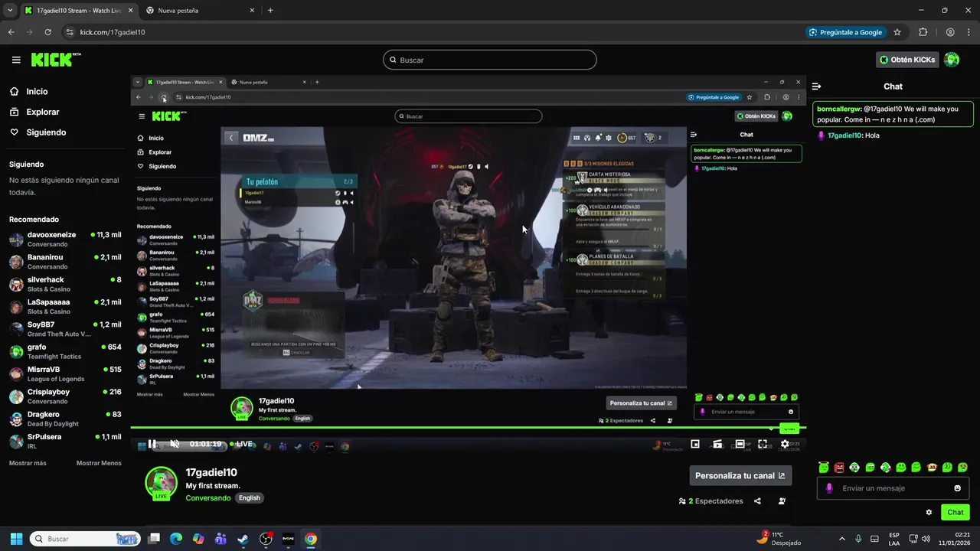The height and width of the screenshot is (551, 980).
Task: Select SoyBB7 Grand Theft Auto channel
Action: point(65,328)
